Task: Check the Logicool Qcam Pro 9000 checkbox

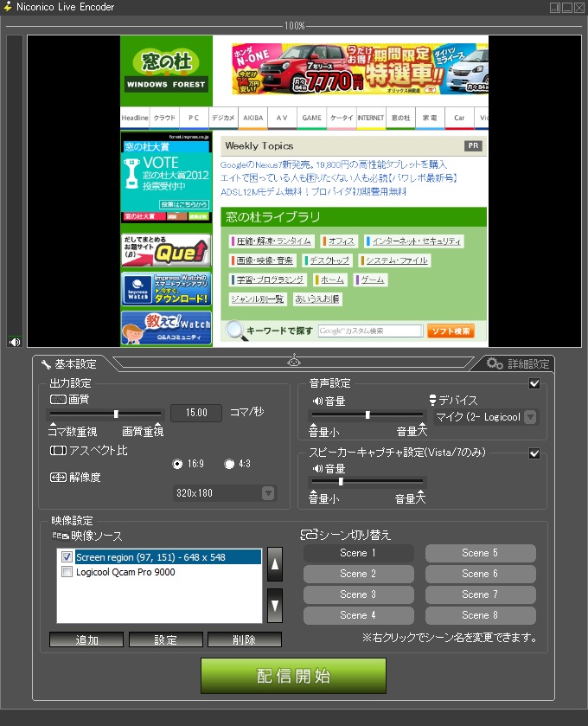Action: click(67, 572)
